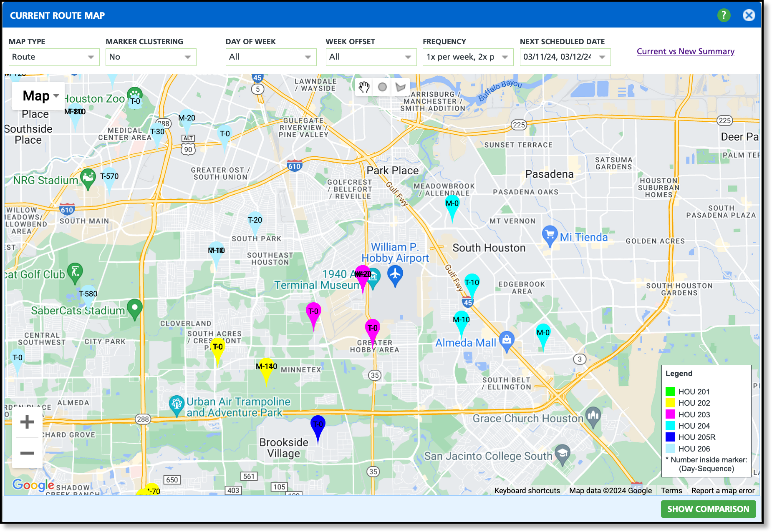Screen dimensions: 772x532
Task: Open the Frequency dropdown
Action: pos(468,57)
